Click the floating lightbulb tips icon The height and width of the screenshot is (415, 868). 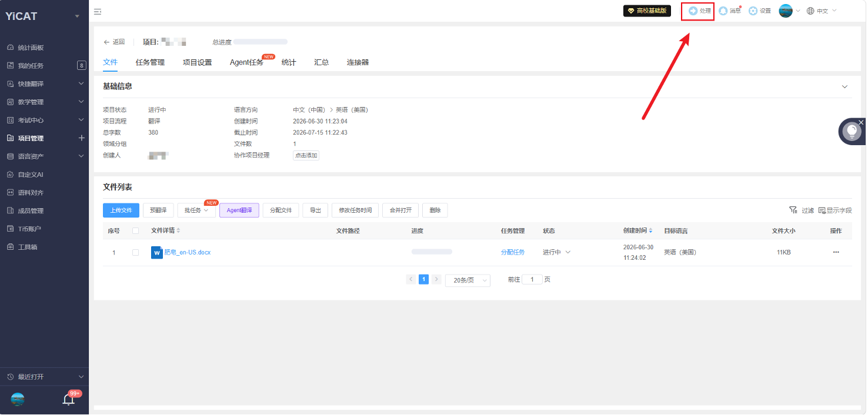(852, 131)
